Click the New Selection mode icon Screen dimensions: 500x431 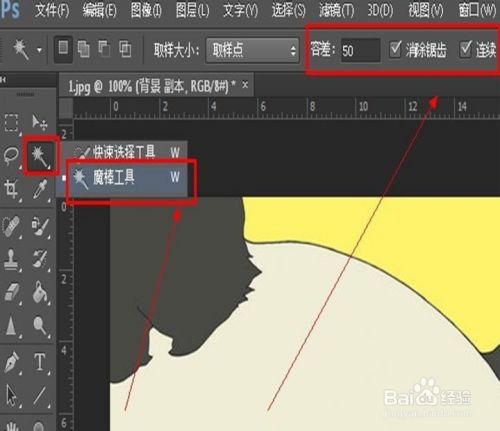(63, 50)
